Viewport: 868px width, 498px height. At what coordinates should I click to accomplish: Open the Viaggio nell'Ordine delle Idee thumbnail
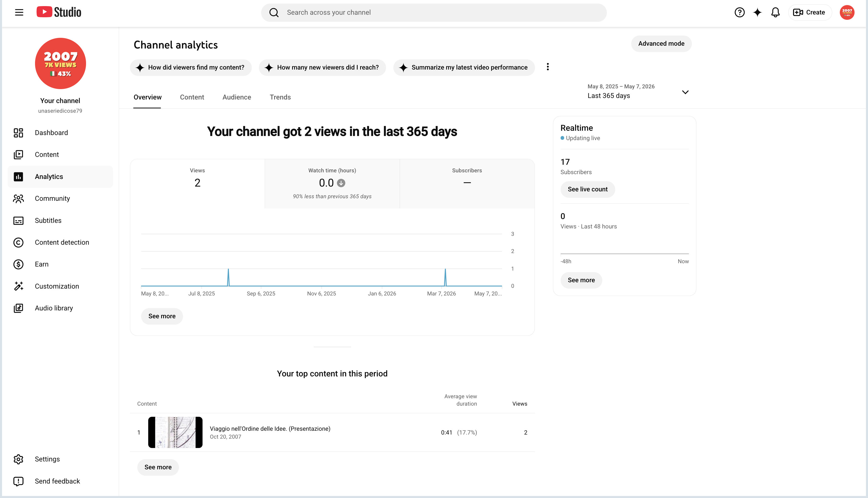click(175, 432)
